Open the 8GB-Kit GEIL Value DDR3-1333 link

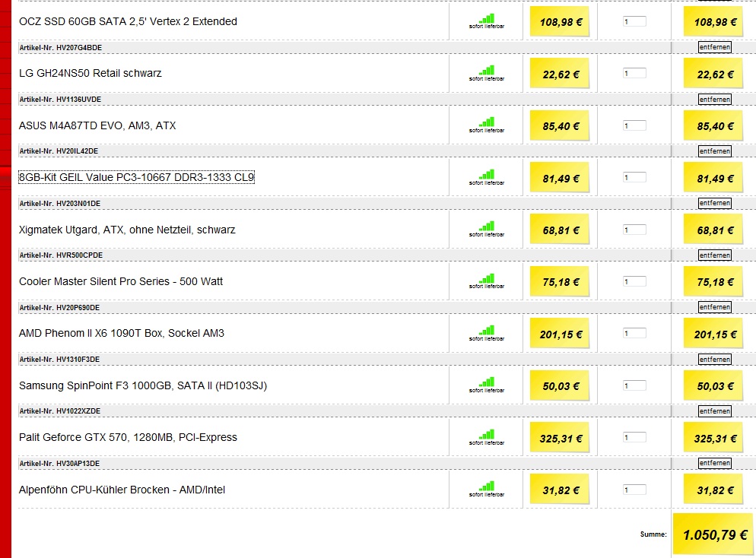click(x=136, y=177)
